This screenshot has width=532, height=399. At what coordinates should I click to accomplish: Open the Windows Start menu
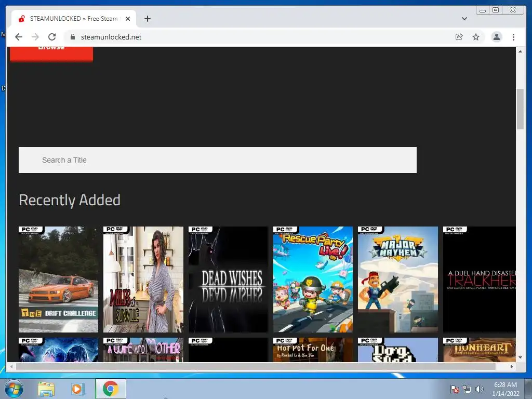click(x=14, y=389)
